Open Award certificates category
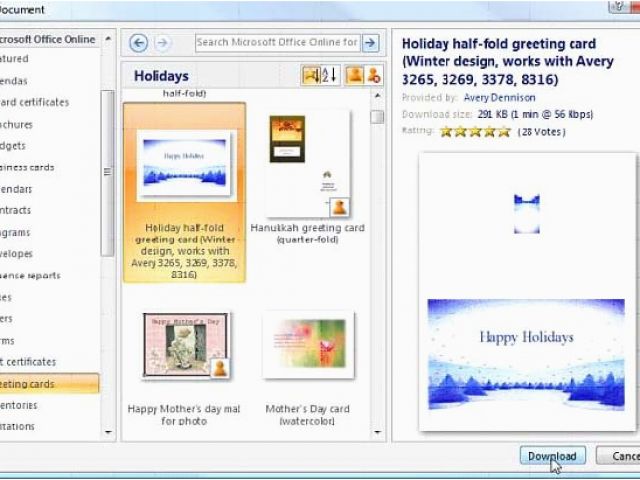Screen dimensions: 640x480 pos(34,102)
